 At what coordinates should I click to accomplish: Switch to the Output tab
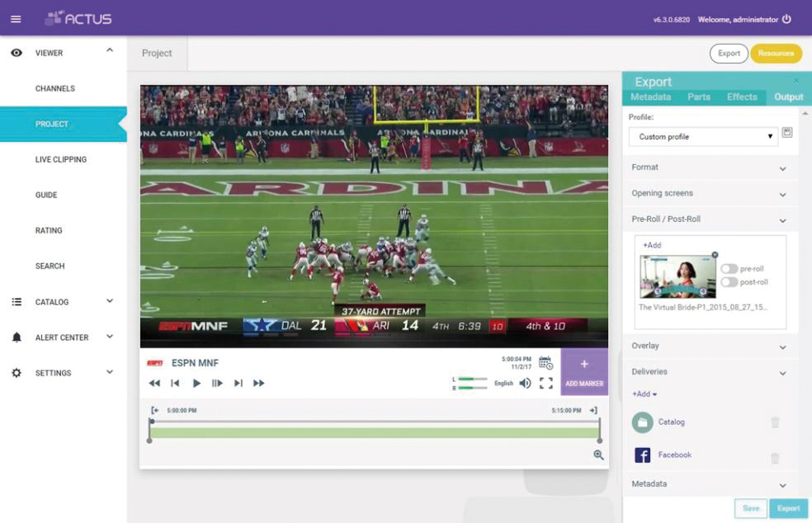(788, 97)
